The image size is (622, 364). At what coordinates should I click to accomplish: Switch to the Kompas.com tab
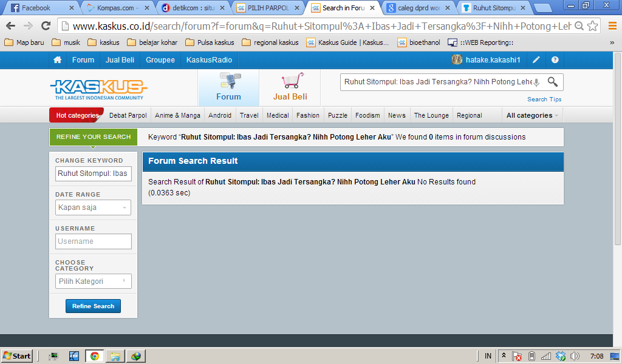[x=117, y=8]
